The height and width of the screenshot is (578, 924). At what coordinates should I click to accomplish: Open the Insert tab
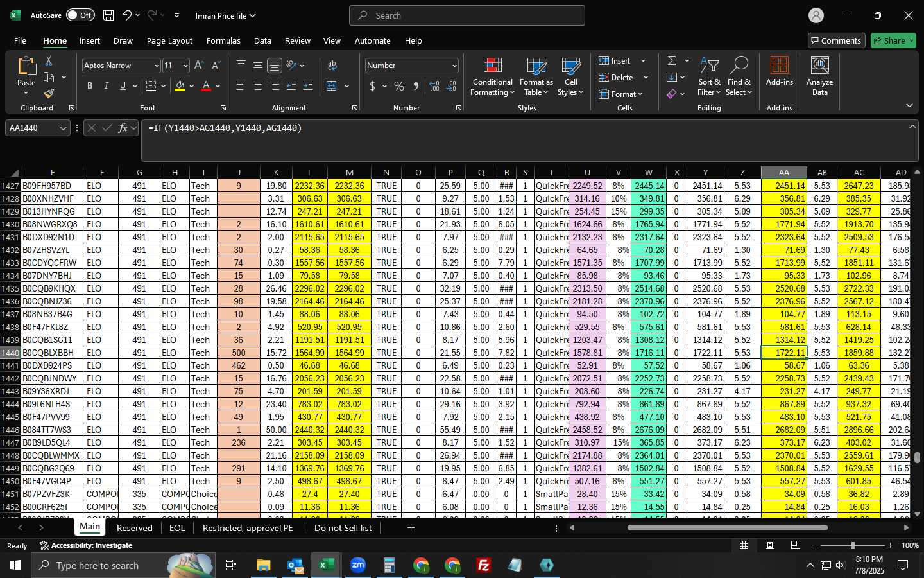click(x=90, y=40)
